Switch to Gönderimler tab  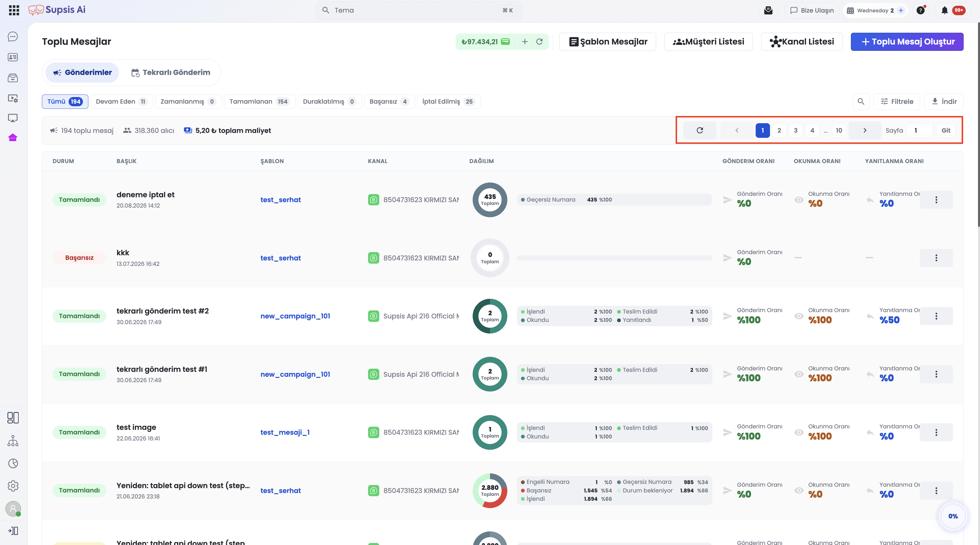click(82, 72)
